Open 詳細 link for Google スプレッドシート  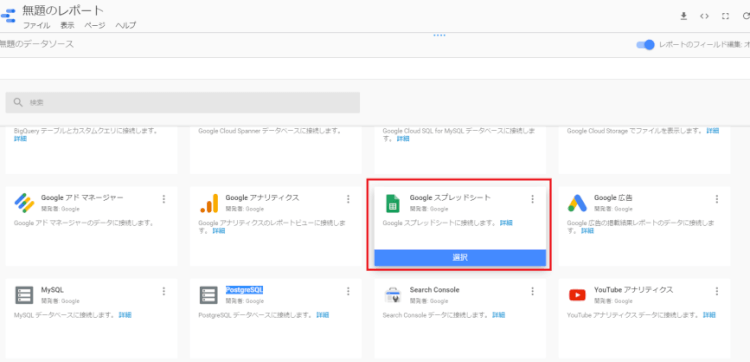(x=506, y=223)
